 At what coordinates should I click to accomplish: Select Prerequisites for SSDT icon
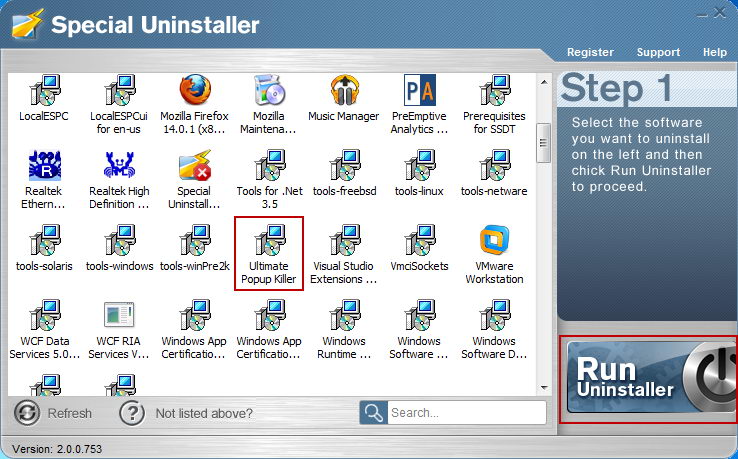(494, 90)
